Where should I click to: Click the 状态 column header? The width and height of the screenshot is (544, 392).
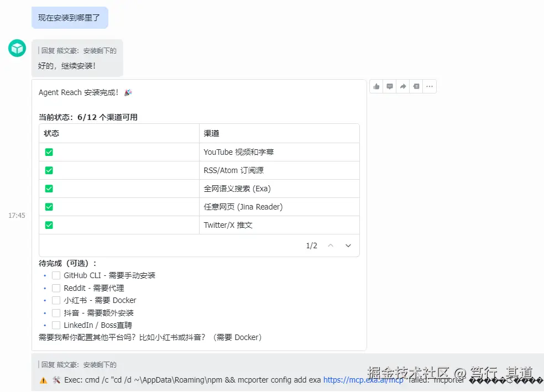pos(51,133)
